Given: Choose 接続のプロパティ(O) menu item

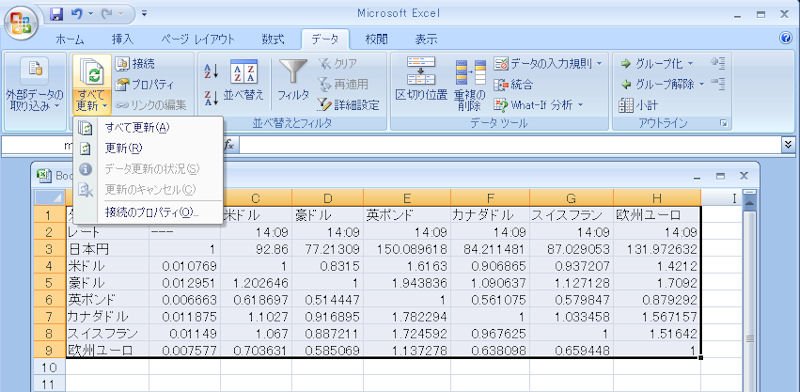Looking at the screenshot, I should pos(148,212).
